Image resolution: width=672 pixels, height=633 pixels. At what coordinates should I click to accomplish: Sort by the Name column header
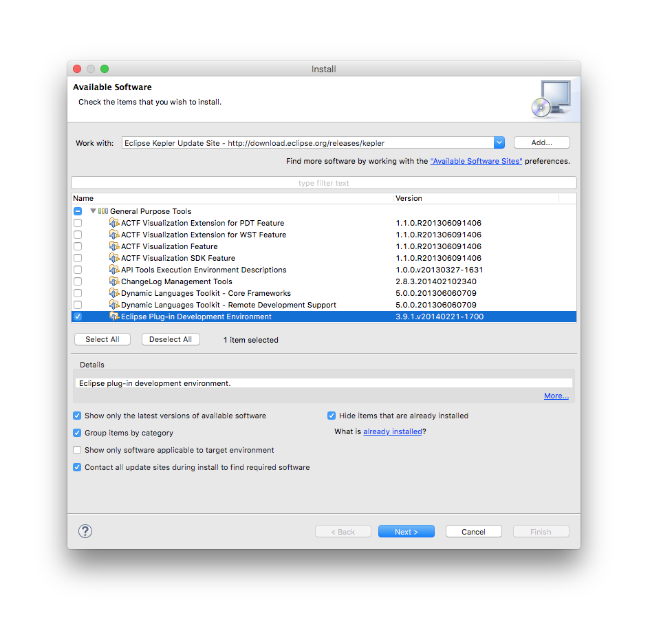(x=232, y=198)
